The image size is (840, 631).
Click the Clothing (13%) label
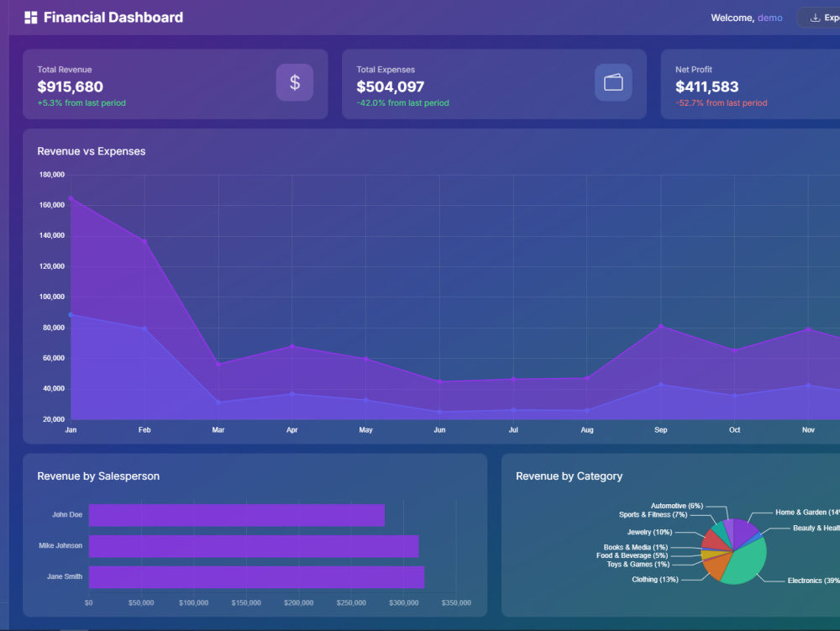pyautogui.click(x=654, y=580)
